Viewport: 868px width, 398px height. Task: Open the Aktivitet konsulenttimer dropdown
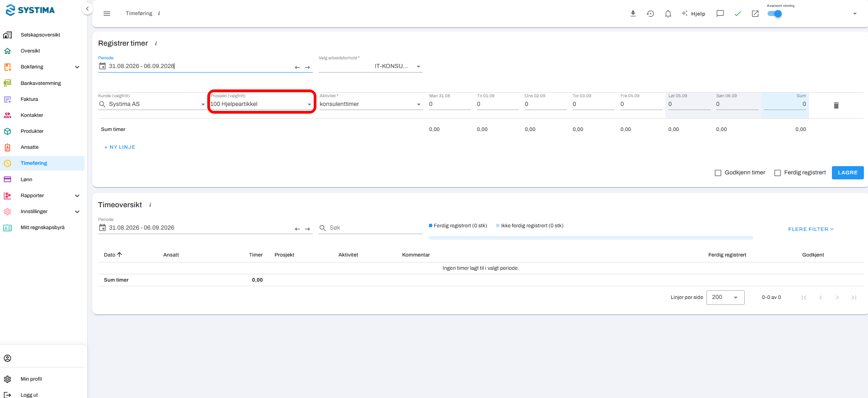[371, 104]
